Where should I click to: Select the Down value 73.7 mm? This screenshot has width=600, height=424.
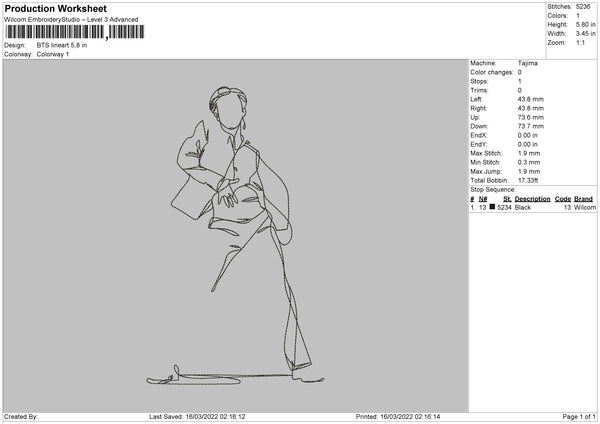tap(531, 126)
